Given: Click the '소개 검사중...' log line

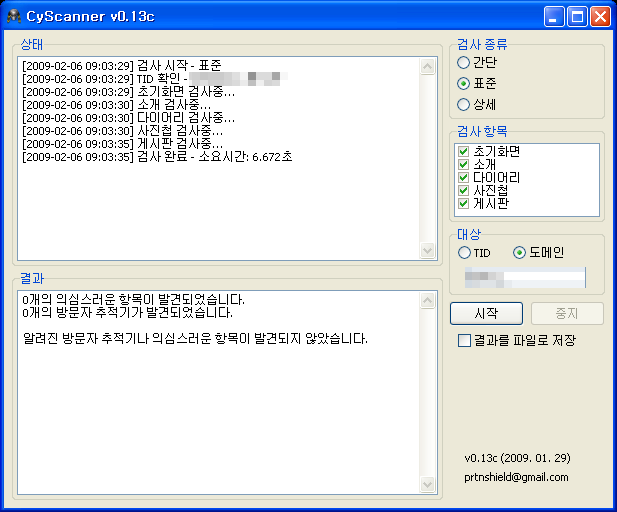Looking at the screenshot, I should (x=116, y=104).
